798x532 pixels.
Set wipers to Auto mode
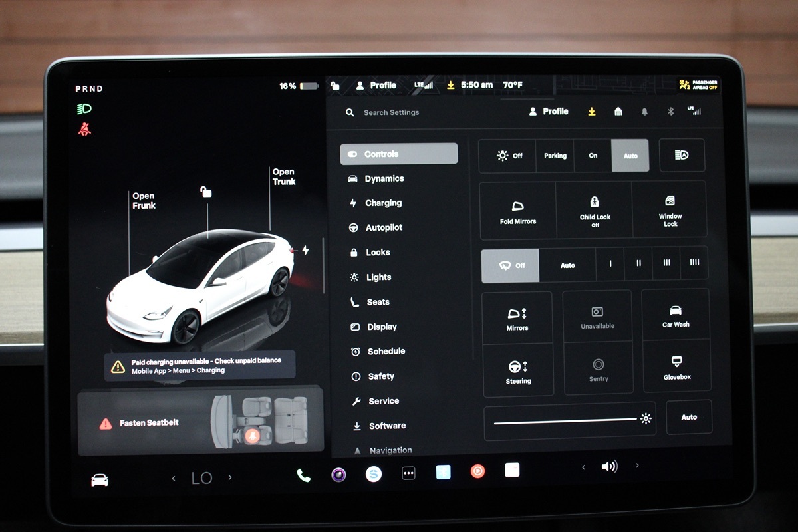(x=567, y=265)
